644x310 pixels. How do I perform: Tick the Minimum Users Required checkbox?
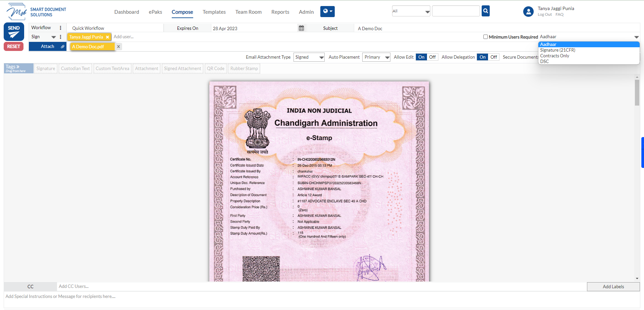tap(485, 37)
